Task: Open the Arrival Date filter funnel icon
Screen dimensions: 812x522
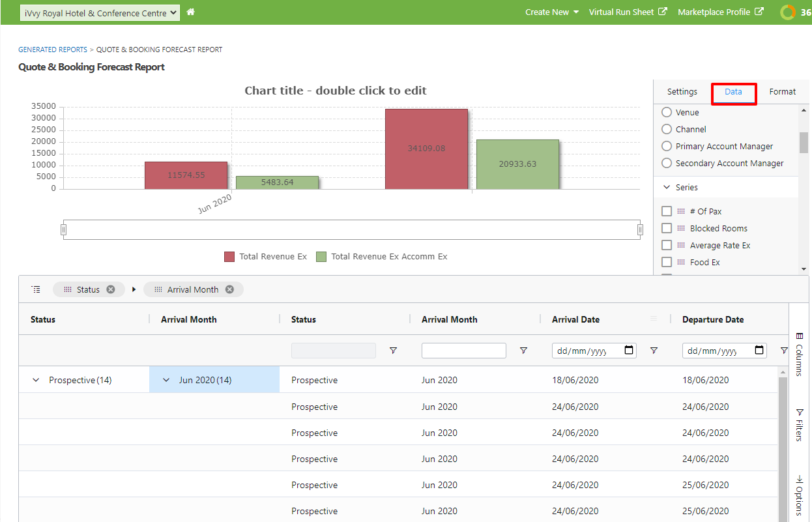Action: (654, 351)
